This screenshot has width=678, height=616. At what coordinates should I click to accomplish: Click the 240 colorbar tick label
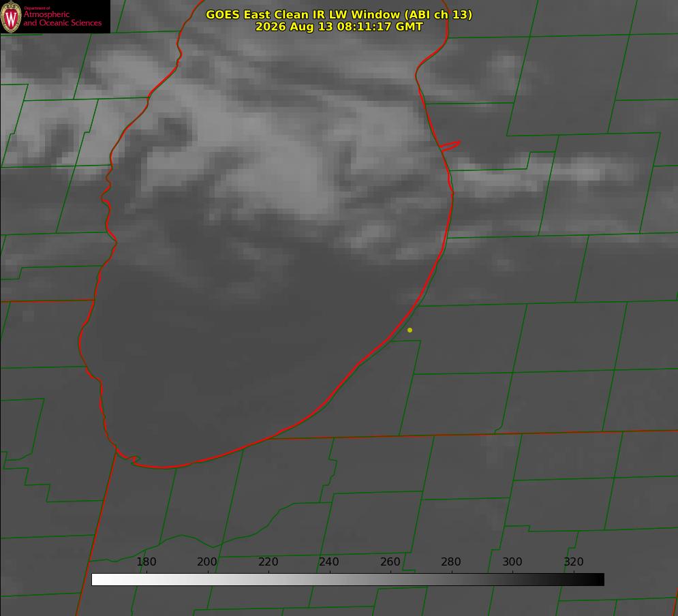(329, 561)
